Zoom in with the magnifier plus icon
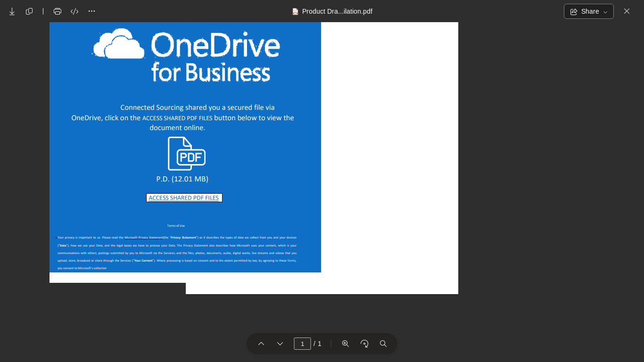This screenshot has width=644, height=362. coord(346,344)
